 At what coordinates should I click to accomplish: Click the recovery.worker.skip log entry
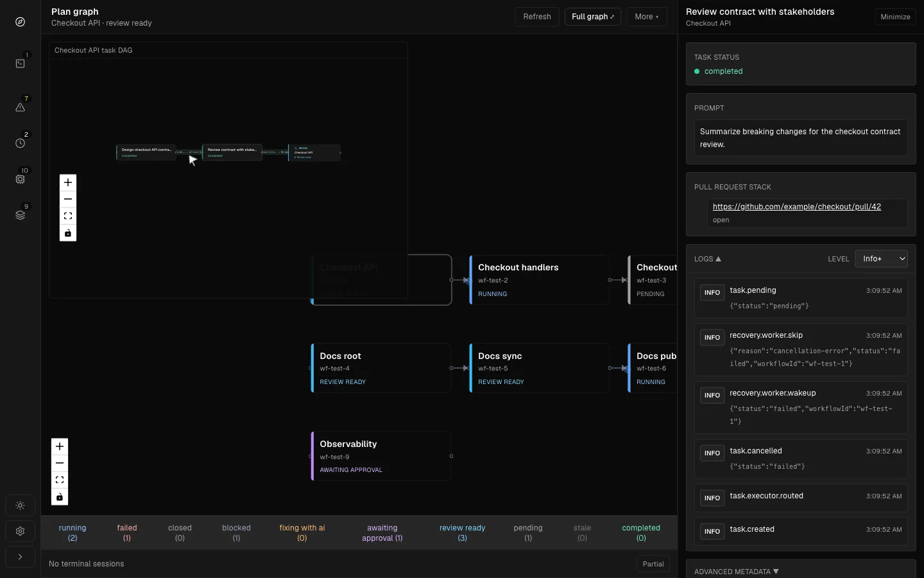pos(801,349)
